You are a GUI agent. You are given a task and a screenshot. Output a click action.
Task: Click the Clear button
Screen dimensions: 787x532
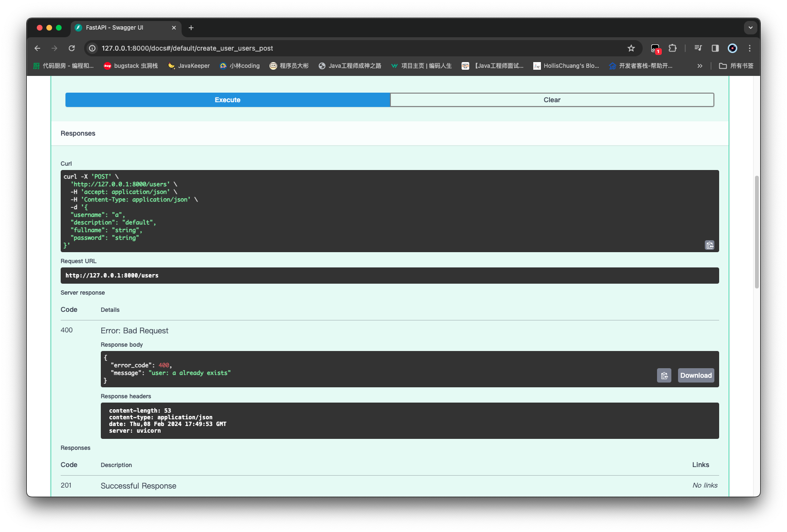click(x=552, y=100)
